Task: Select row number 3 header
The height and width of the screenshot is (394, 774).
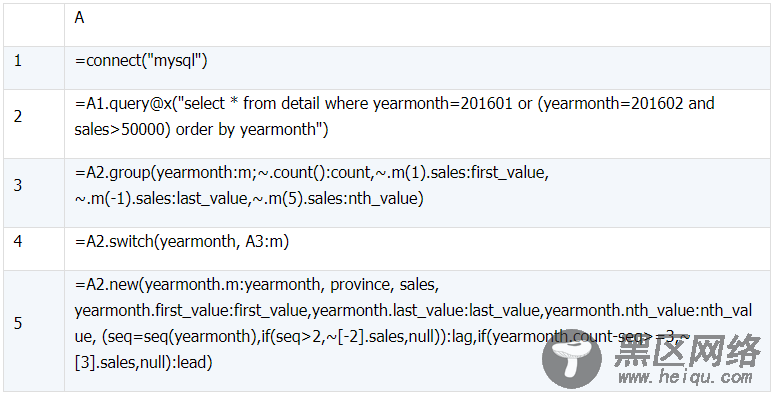Action: 34,193
